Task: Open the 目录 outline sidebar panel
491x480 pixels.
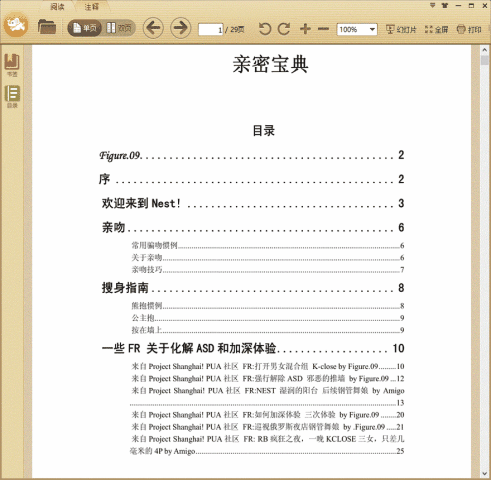Action: tap(12, 96)
